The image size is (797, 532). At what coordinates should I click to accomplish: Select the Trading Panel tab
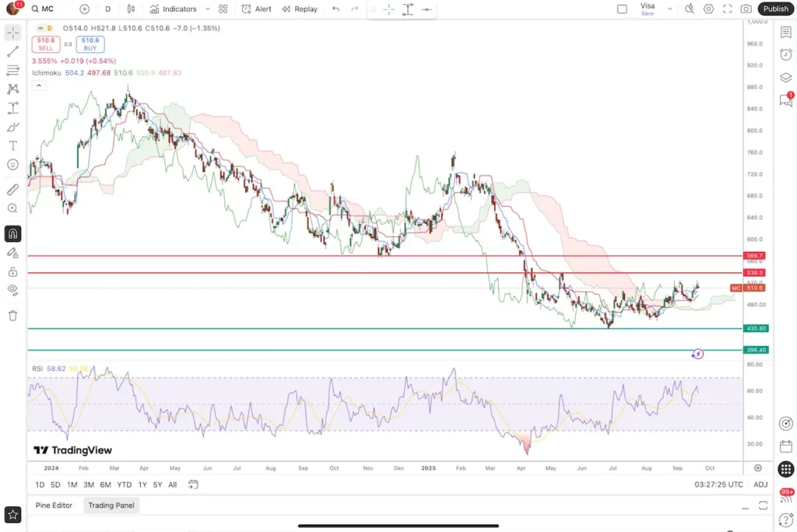pos(111,506)
